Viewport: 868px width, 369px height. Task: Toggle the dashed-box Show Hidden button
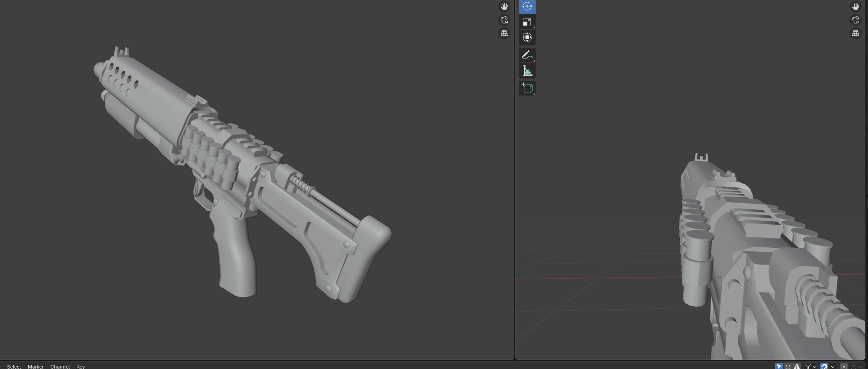click(x=788, y=366)
